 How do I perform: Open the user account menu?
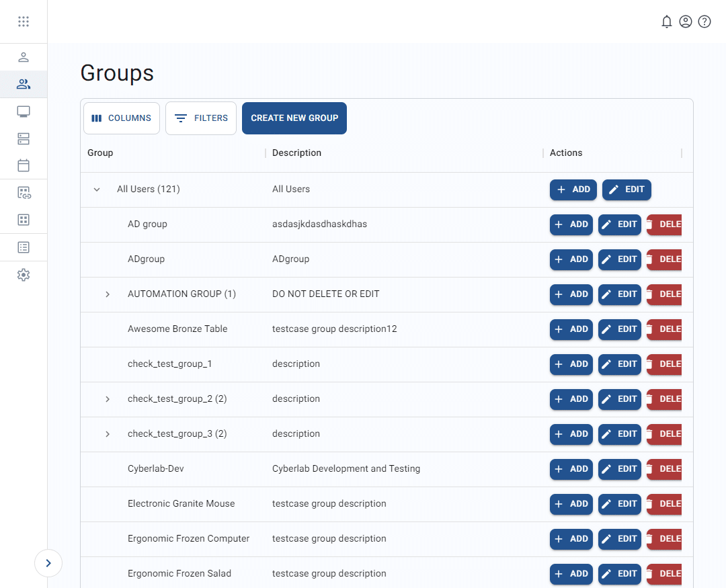pos(686,21)
